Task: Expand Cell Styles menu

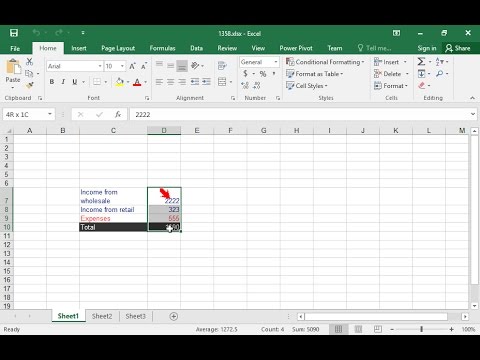Action: coord(307,86)
